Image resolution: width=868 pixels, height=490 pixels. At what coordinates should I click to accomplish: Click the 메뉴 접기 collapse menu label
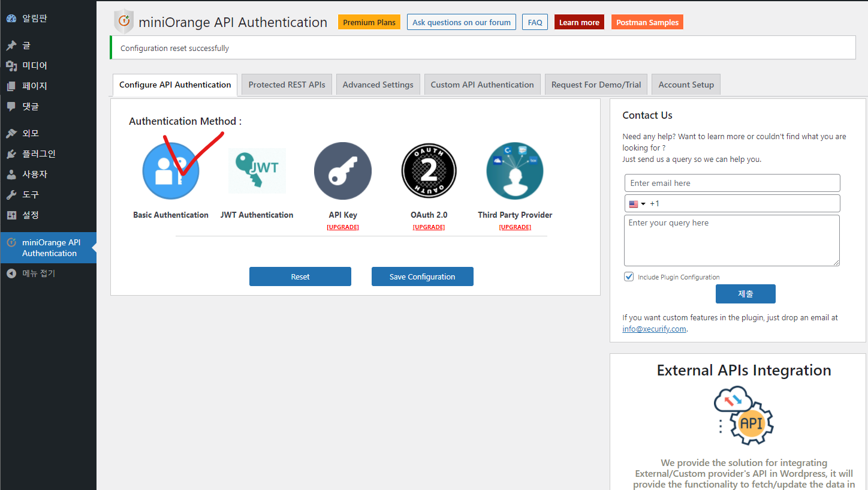tap(39, 273)
